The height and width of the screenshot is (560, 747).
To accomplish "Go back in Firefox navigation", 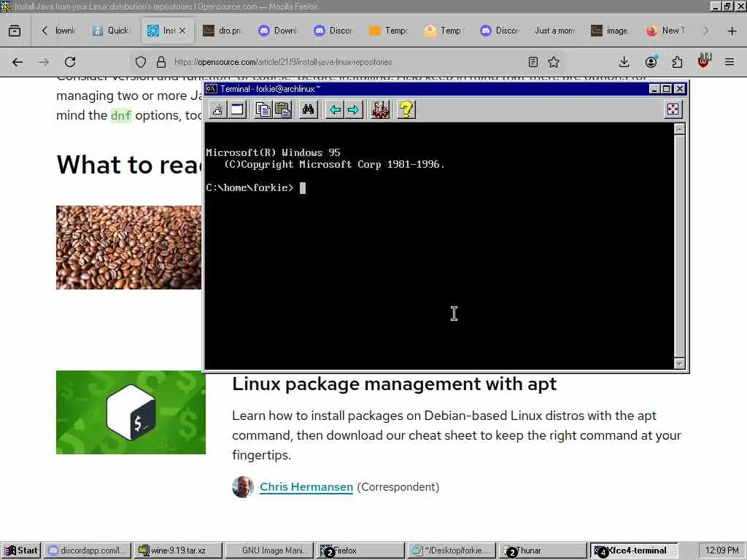I will click(x=18, y=62).
